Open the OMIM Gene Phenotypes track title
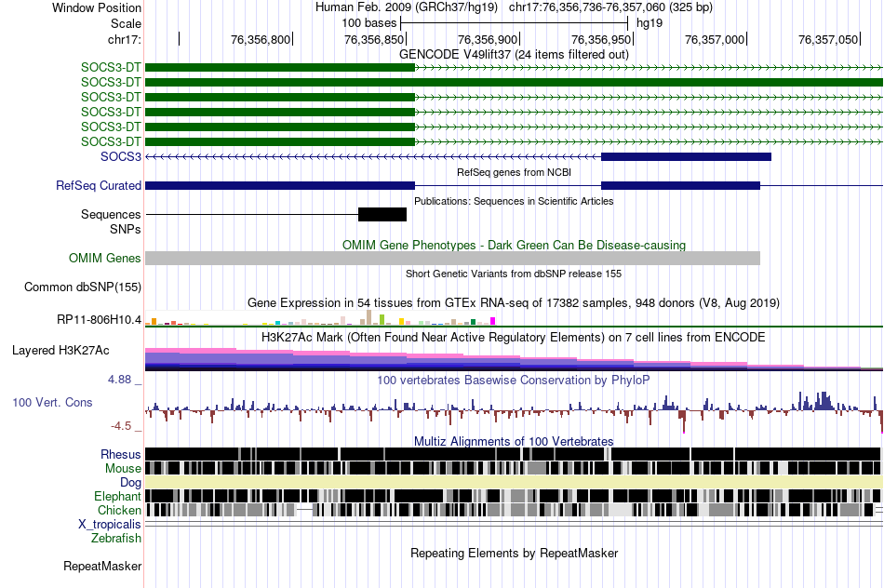The width and height of the screenshot is (884, 588). pyautogui.click(x=514, y=246)
